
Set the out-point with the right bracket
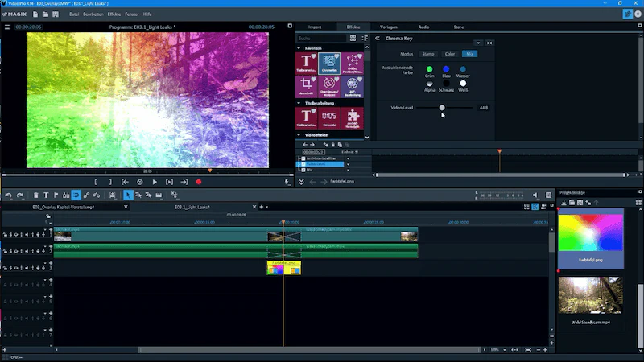point(110,183)
